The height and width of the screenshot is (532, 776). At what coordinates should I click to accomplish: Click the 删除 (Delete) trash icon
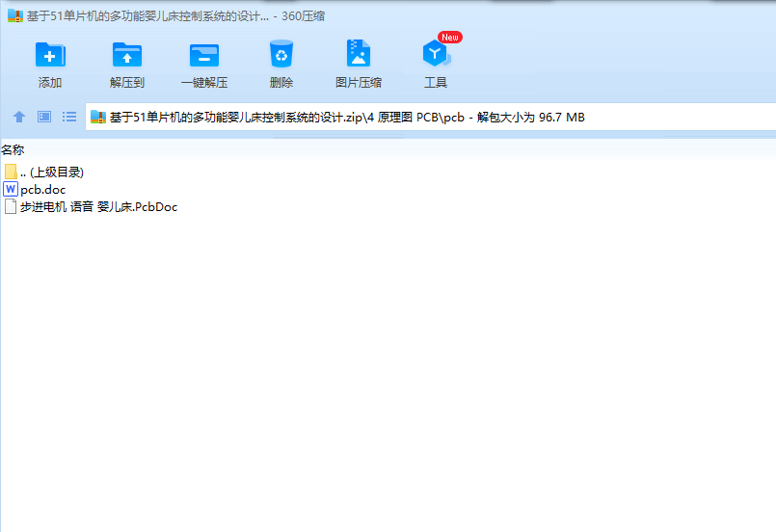click(281, 53)
